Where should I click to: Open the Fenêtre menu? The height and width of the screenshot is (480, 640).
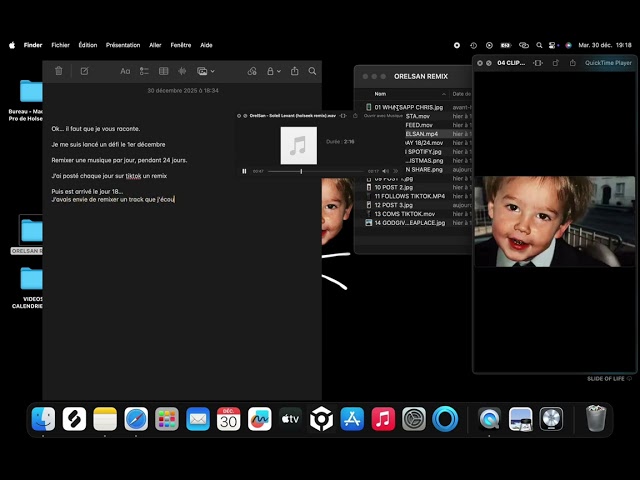(181, 45)
